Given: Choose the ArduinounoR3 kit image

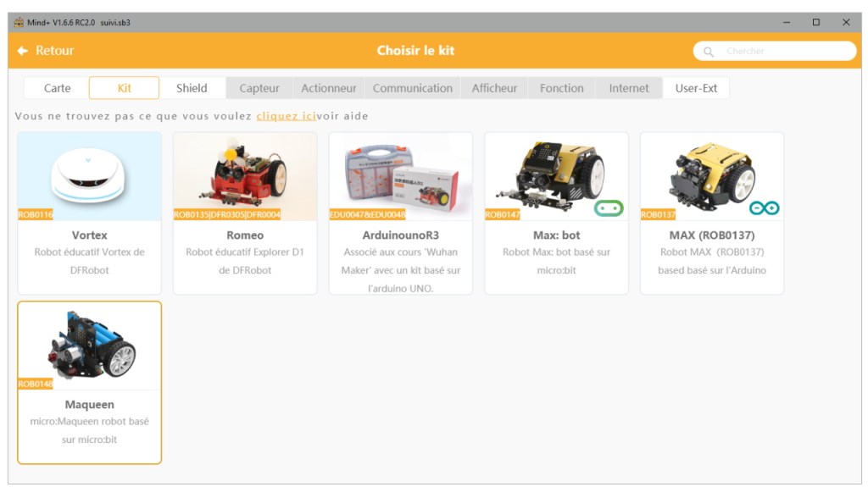Looking at the screenshot, I should (401, 176).
